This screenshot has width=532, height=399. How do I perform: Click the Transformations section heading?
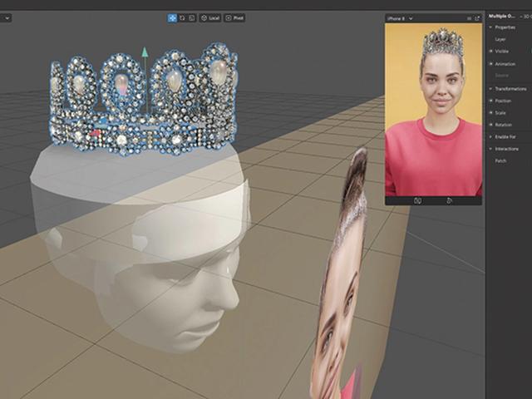click(510, 89)
